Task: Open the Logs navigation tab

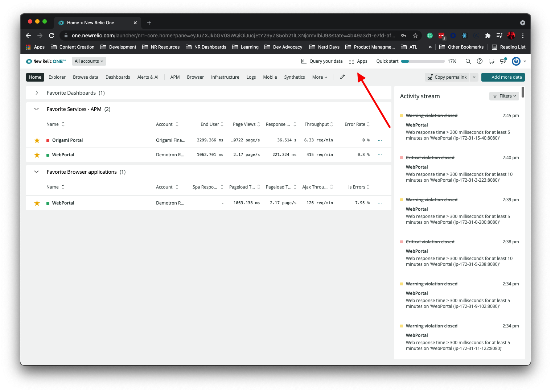Action: point(251,77)
